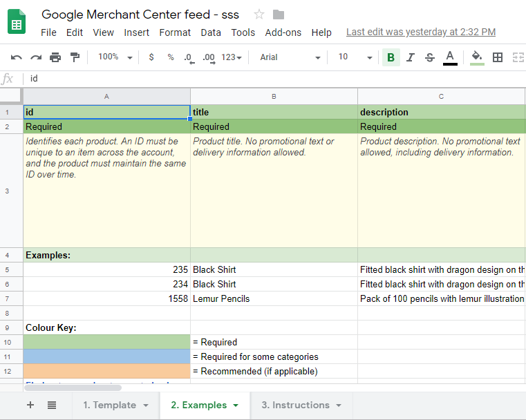
Task: Select column A header
Action: pyautogui.click(x=106, y=97)
